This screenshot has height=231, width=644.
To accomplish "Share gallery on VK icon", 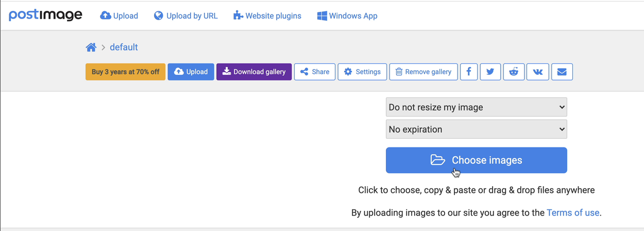I will (537, 72).
